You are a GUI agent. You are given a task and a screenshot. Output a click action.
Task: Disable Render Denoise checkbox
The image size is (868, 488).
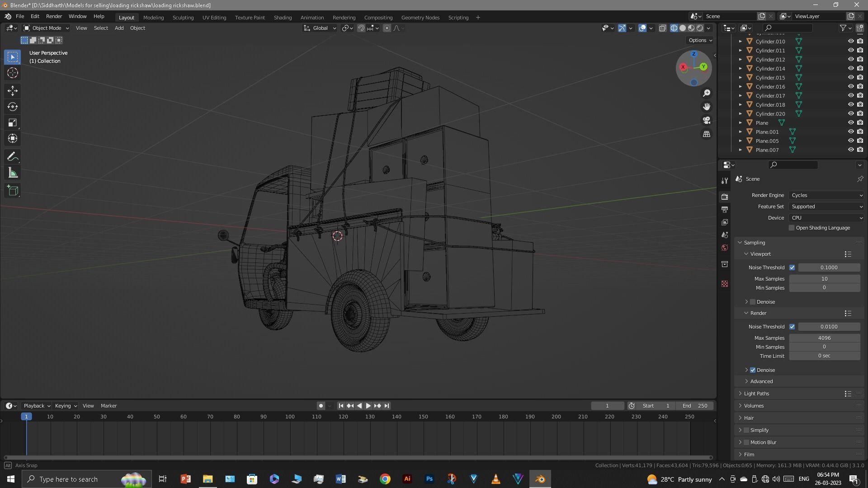click(x=753, y=370)
